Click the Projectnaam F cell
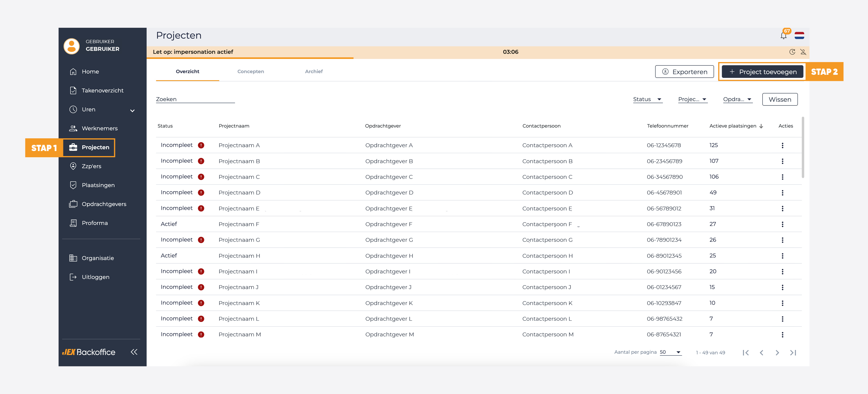The image size is (868, 394). click(x=239, y=224)
